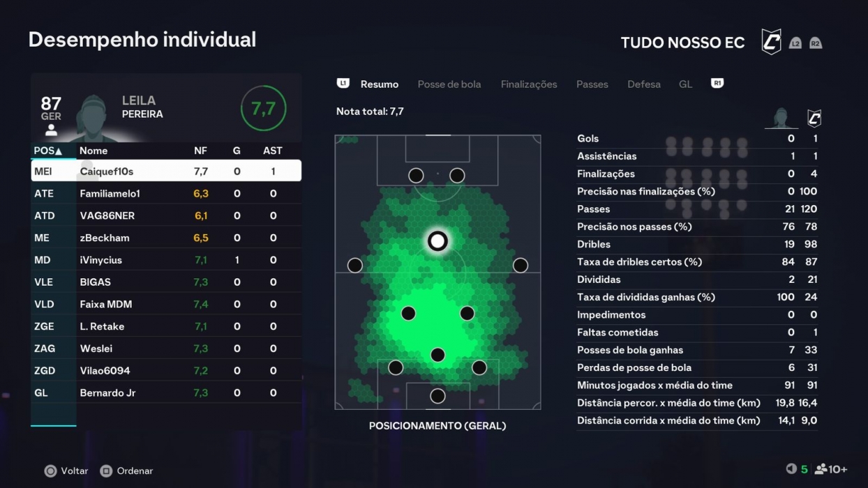Select defender Weslei from the roster
868x488 pixels.
point(166,348)
